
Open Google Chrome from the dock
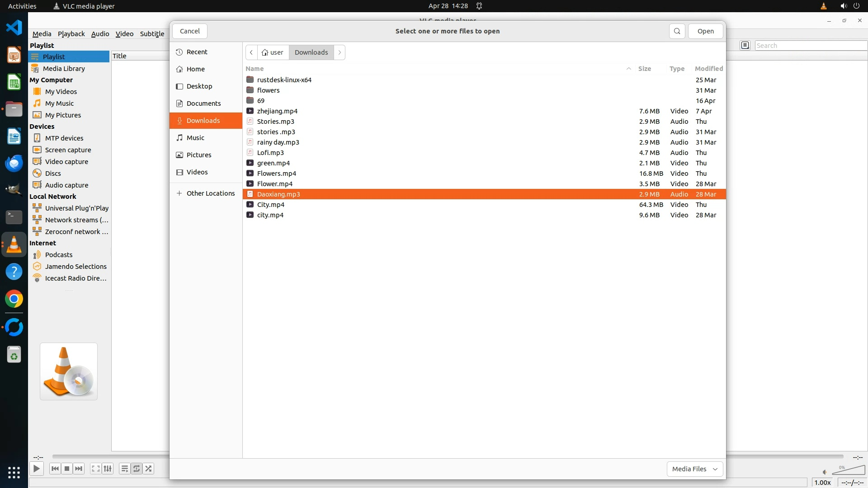point(14,299)
